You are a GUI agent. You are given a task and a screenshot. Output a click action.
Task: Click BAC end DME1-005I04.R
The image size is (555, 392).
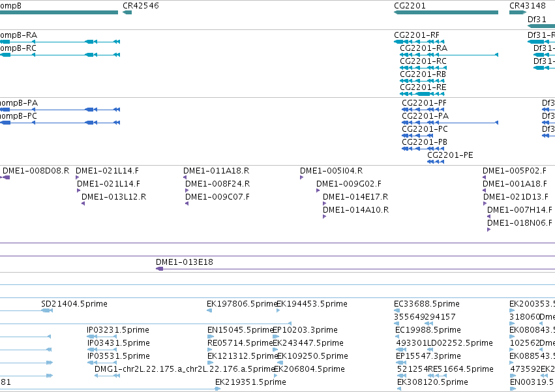pos(331,171)
